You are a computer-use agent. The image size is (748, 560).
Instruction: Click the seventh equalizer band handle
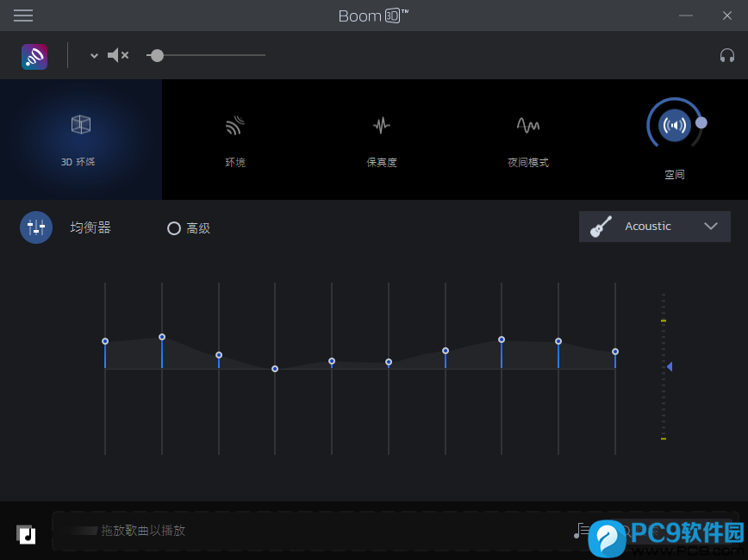click(x=445, y=351)
